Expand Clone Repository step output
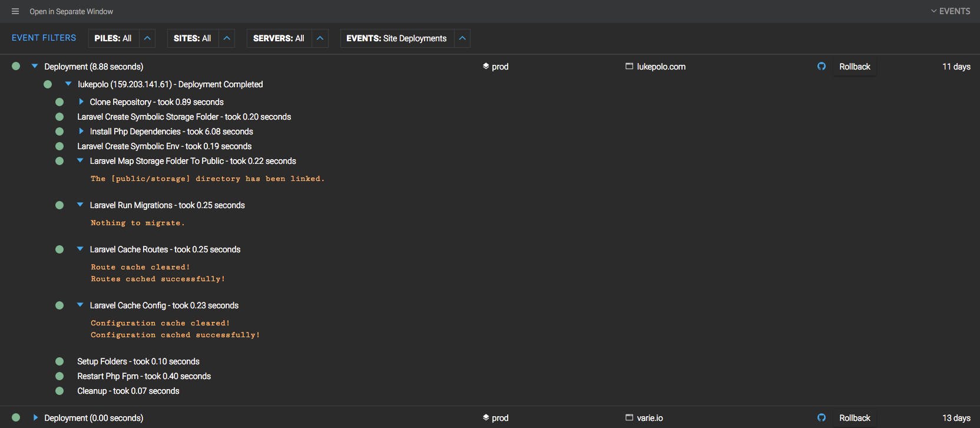This screenshot has width=980, height=428. pyautogui.click(x=81, y=102)
